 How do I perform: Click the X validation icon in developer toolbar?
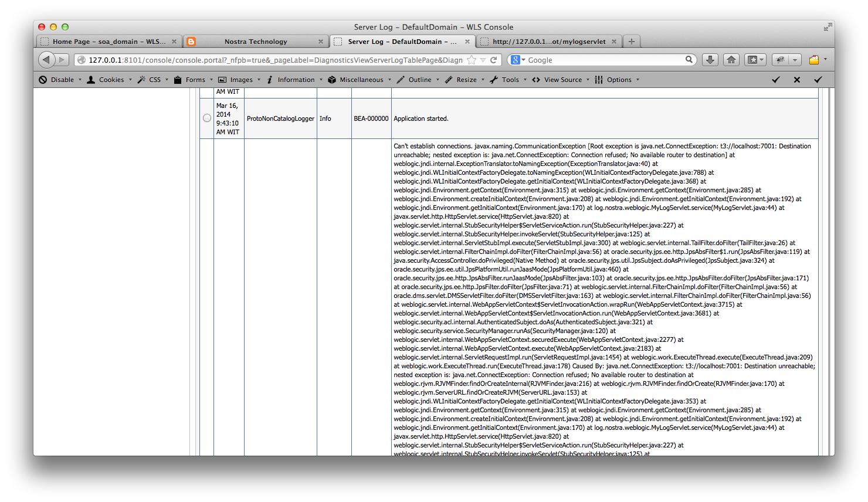coord(797,80)
